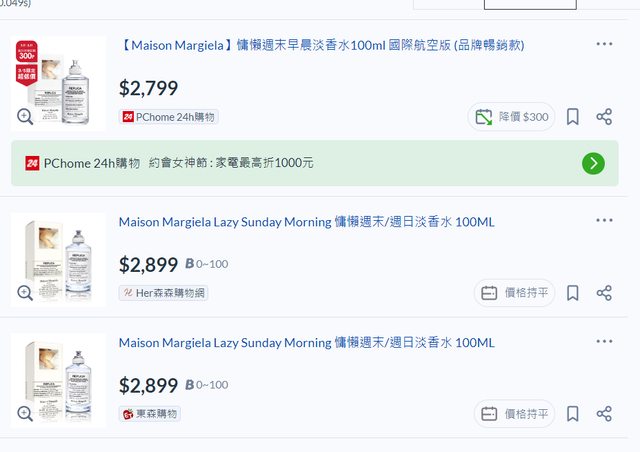The height and width of the screenshot is (452, 640).
Task: Zoom the 東森購物 product image
Action: [x=25, y=413]
